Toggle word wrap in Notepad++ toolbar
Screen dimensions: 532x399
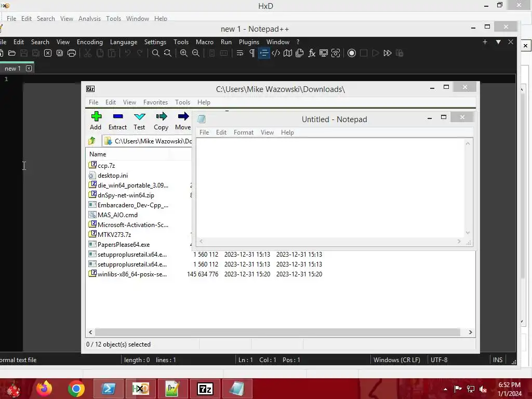pos(240,53)
